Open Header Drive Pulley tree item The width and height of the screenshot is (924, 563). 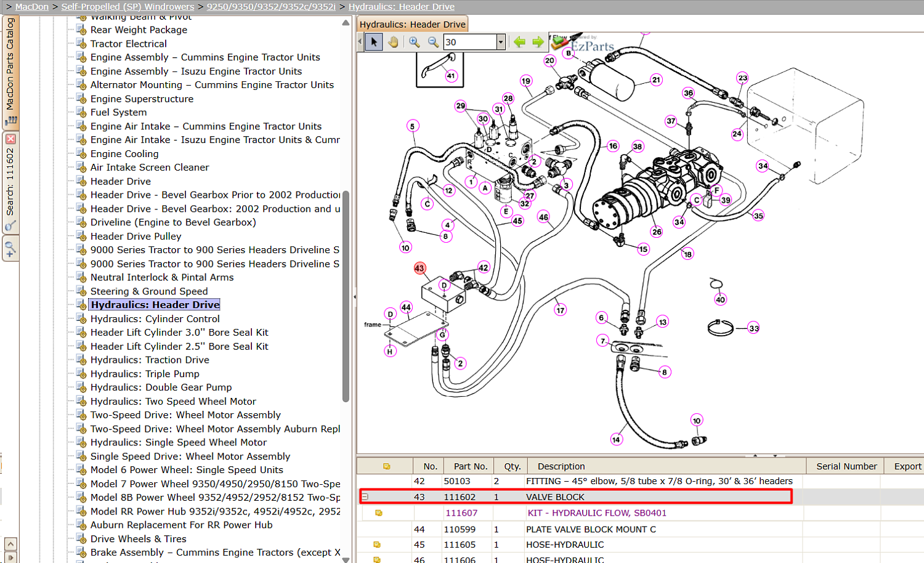(x=136, y=236)
